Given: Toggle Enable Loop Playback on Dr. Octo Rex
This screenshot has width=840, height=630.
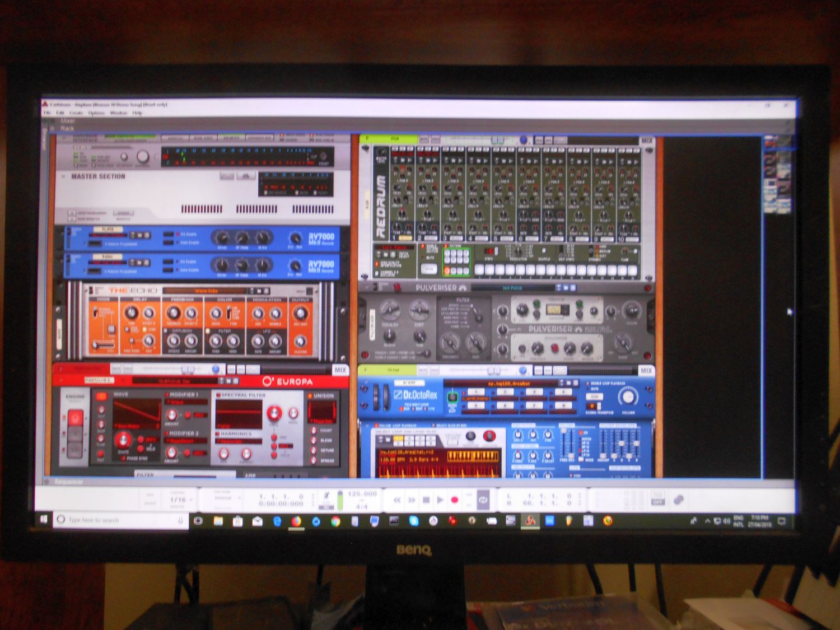Looking at the screenshot, I should click(x=587, y=384).
